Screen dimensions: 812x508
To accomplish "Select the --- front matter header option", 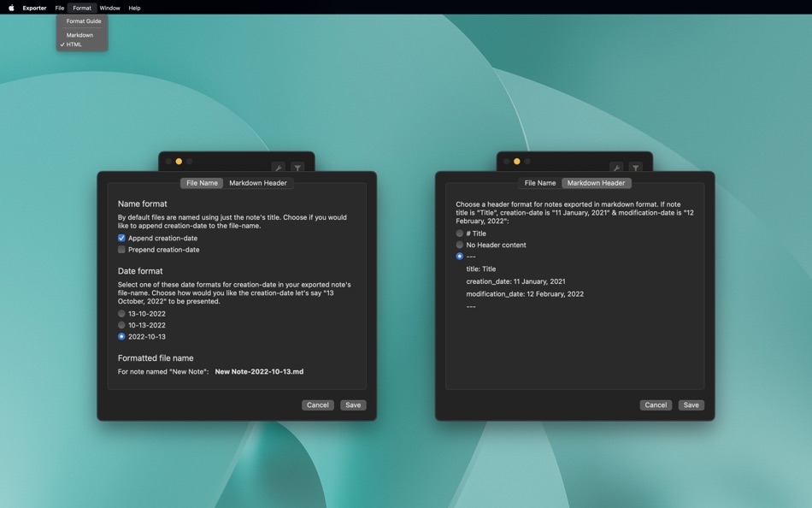I will pyautogui.click(x=459, y=256).
